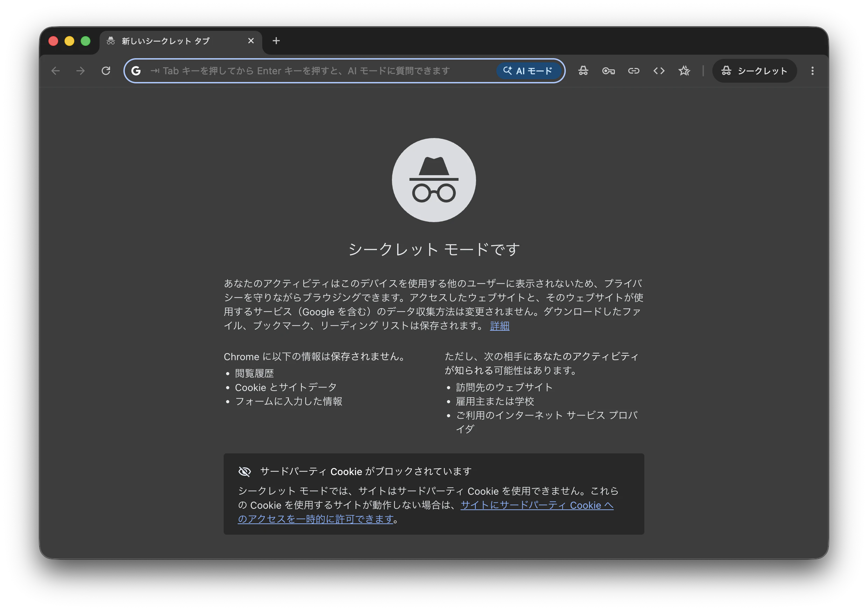Open the Chrome three-dot menu
Screen dimensions: 868x611
[812, 71]
